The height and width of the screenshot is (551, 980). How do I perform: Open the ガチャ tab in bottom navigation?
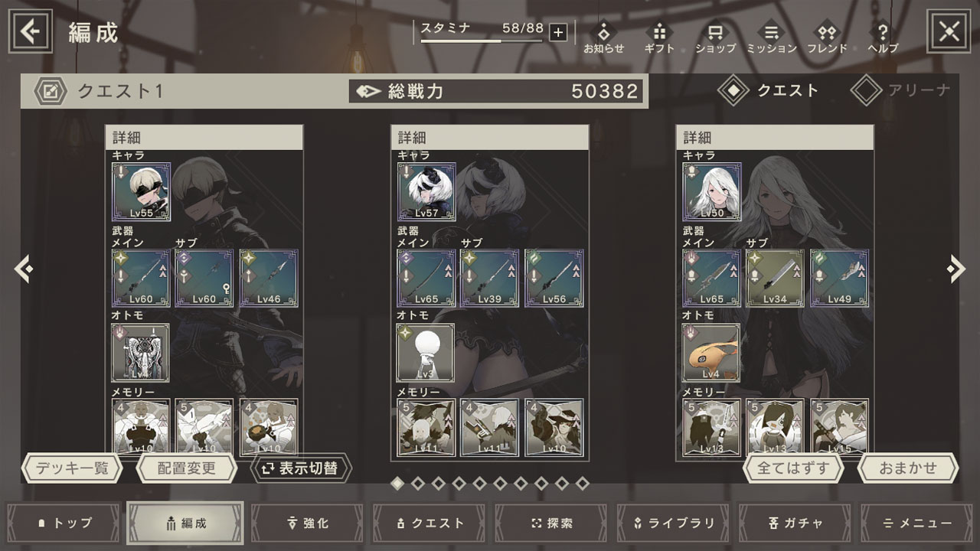(x=795, y=523)
